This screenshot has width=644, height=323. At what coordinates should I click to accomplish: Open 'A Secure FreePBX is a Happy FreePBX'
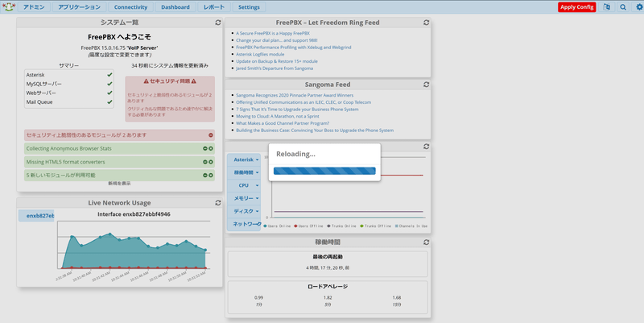273,33
